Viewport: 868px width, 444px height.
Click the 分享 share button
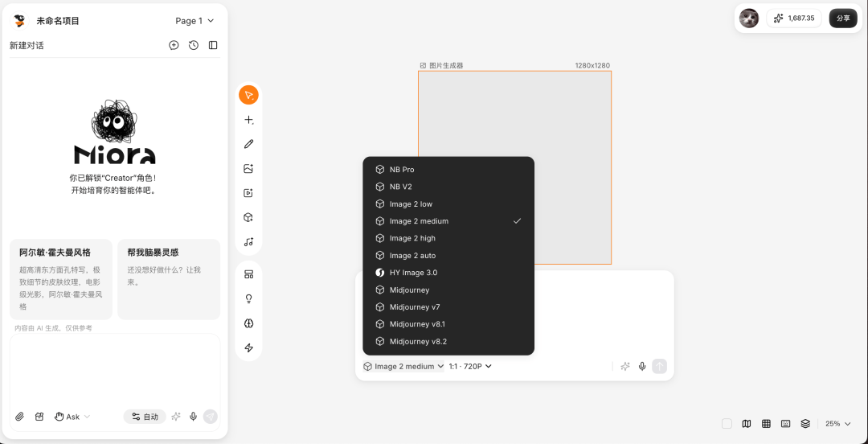click(x=843, y=18)
